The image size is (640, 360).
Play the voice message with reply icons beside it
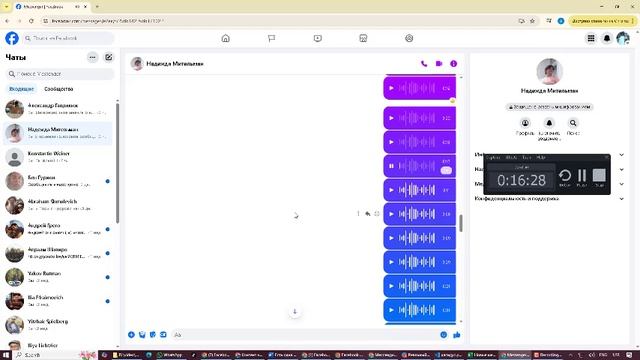click(x=391, y=214)
